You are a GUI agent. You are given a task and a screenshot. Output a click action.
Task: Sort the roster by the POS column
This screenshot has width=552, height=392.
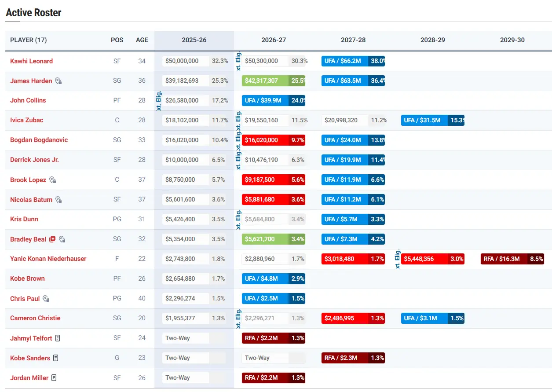[x=117, y=40]
